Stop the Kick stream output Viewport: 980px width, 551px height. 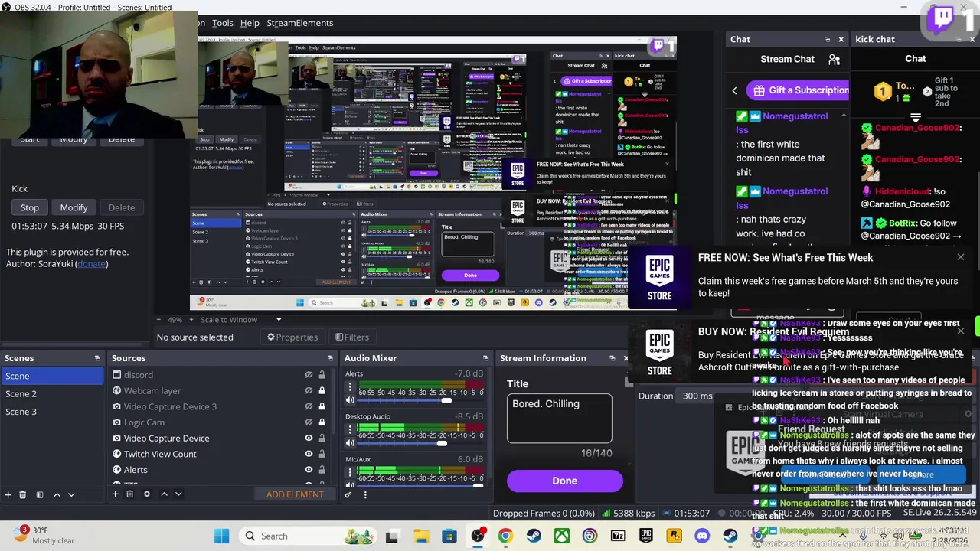click(30, 207)
